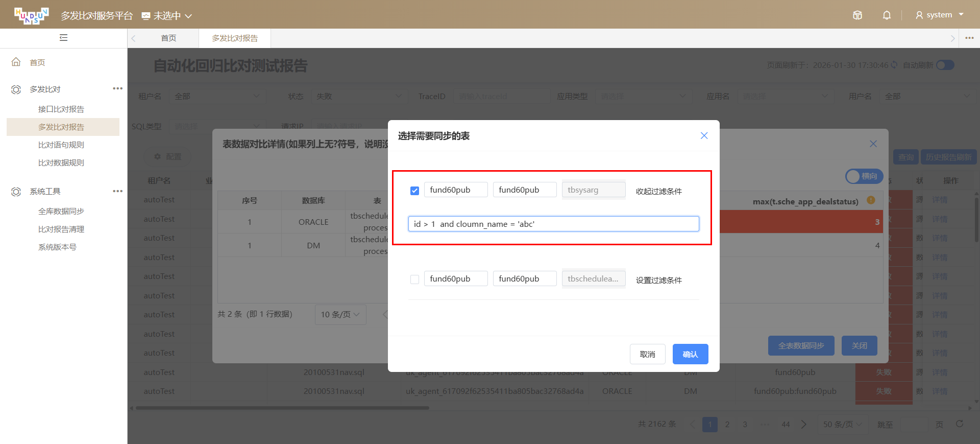This screenshot has height=444, width=980.
Task: Click the tab bar more options ellipsis
Action: point(969,38)
